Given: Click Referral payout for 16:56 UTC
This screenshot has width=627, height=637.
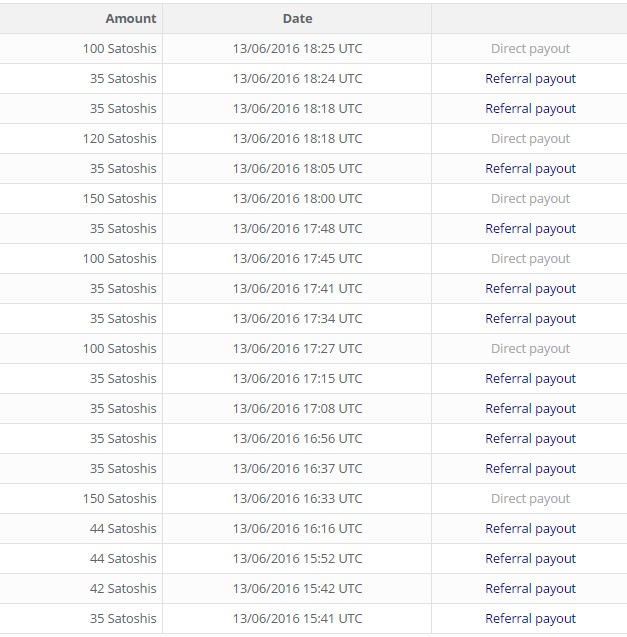Looking at the screenshot, I should [530, 438].
